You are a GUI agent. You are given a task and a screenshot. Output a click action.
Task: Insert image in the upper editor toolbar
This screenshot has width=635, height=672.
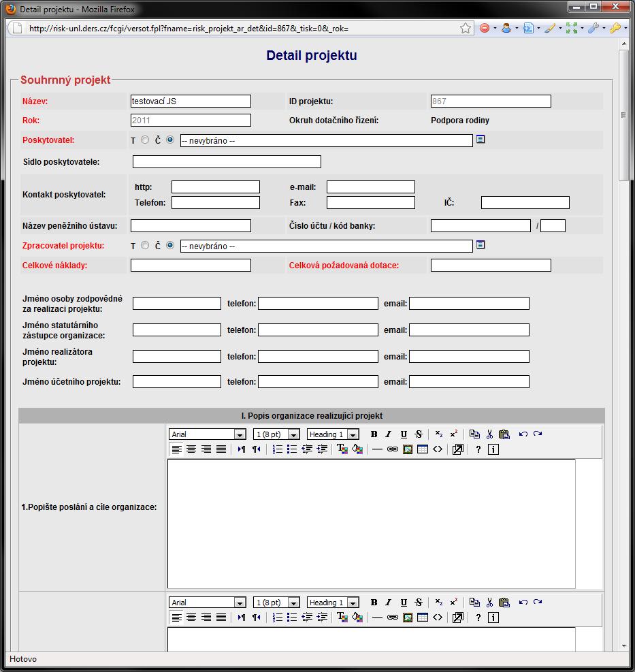pyautogui.click(x=408, y=449)
